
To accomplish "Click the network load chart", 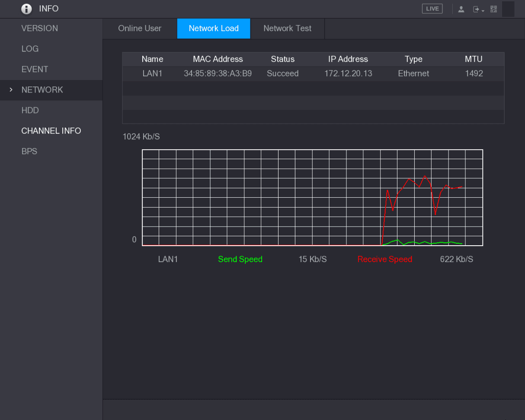I will click(312, 198).
